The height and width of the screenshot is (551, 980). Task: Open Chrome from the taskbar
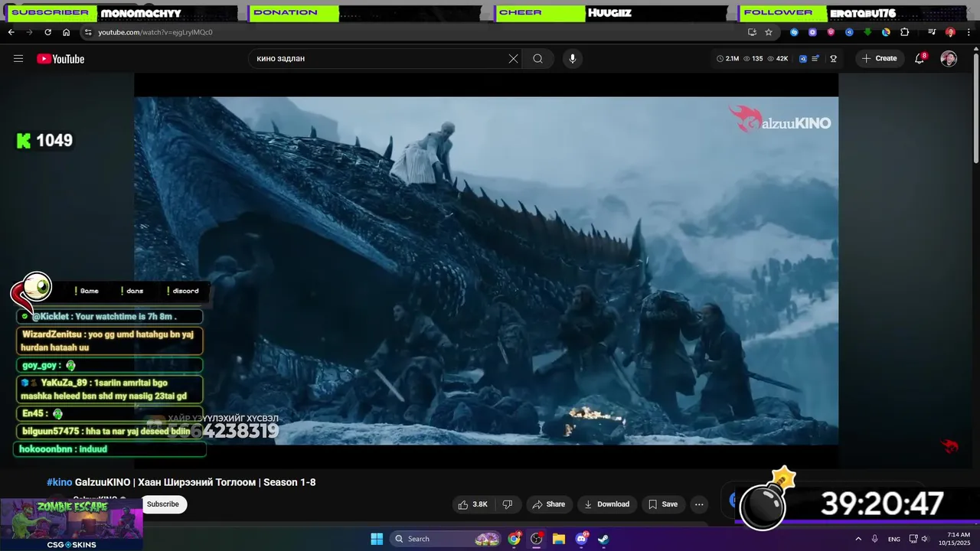click(514, 539)
